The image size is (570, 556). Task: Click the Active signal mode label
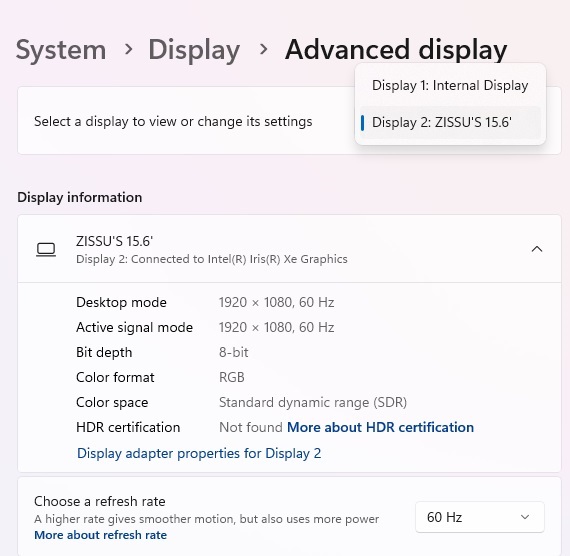tap(135, 327)
